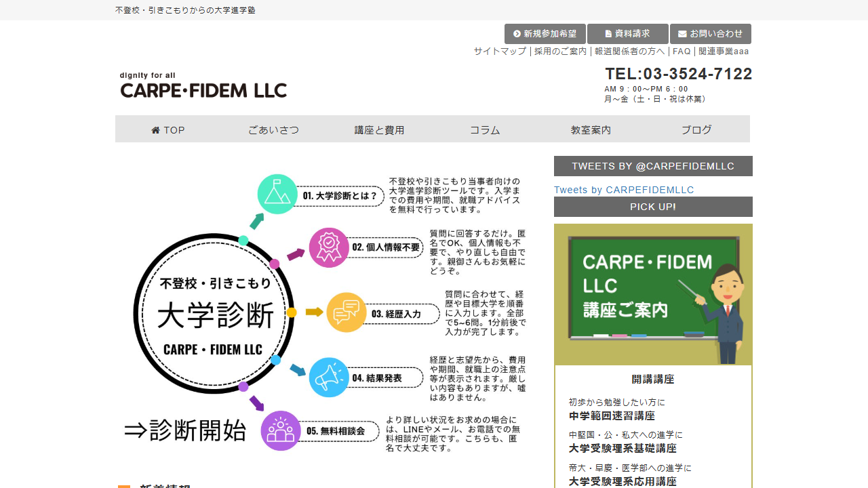Image resolution: width=868 pixels, height=488 pixels.
Task: Click 不登校・引きこもりからの大学進学塾 tagline
Action: tap(185, 10)
